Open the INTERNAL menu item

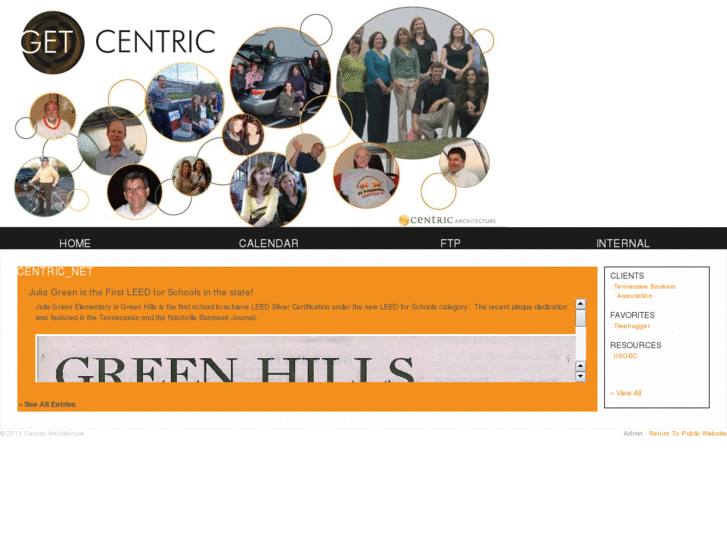click(x=623, y=243)
